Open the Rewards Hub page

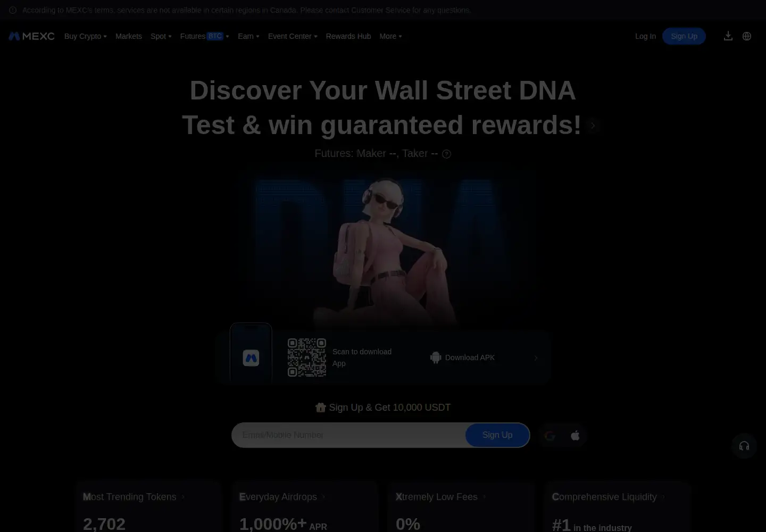[x=348, y=36]
